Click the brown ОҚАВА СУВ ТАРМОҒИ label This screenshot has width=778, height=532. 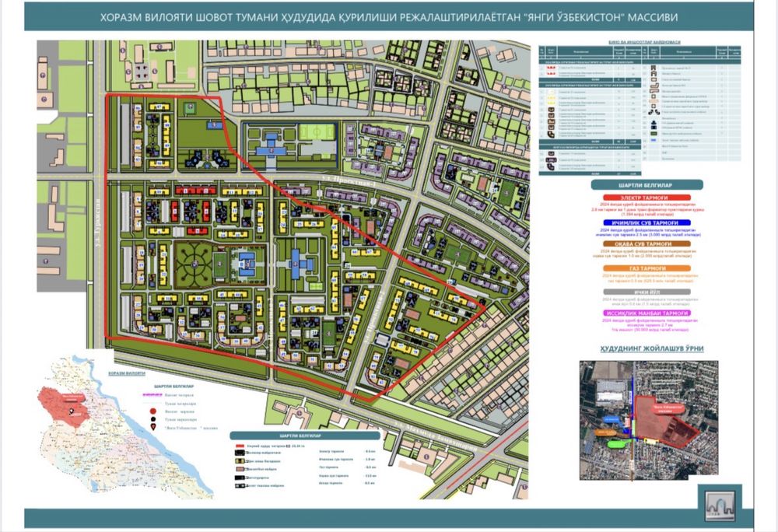click(x=647, y=244)
